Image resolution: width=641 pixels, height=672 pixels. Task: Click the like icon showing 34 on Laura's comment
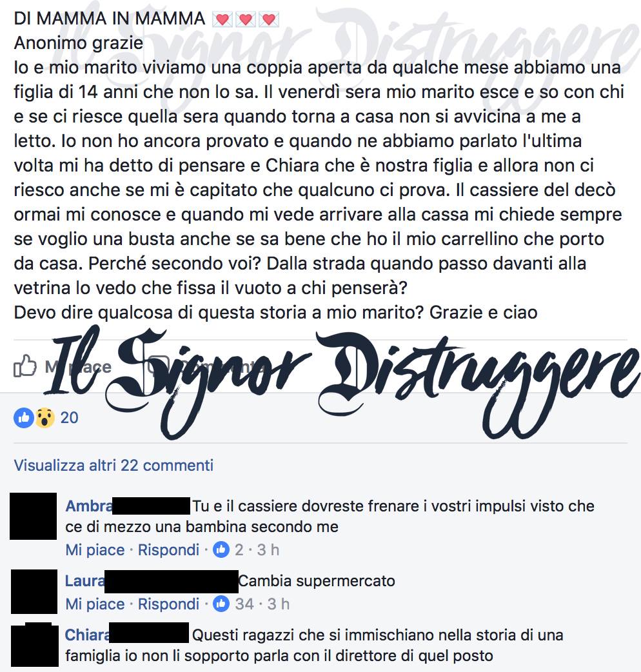pyautogui.click(x=221, y=604)
